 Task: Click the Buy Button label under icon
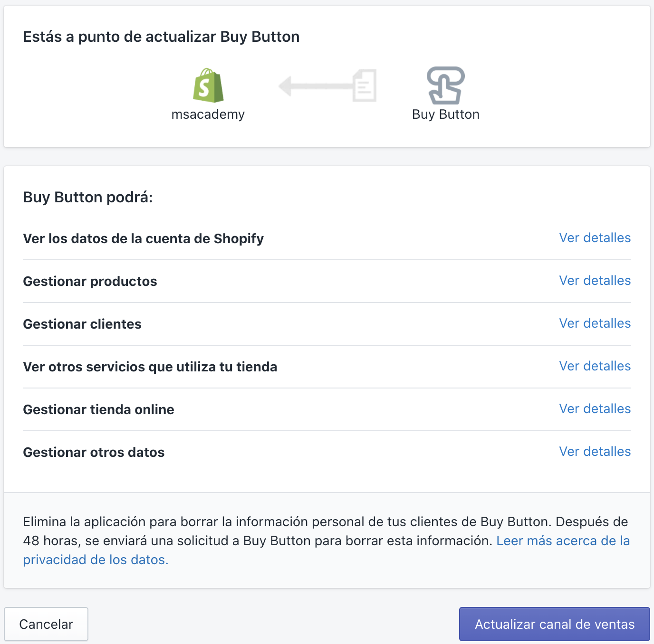click(x=445, y=114)
